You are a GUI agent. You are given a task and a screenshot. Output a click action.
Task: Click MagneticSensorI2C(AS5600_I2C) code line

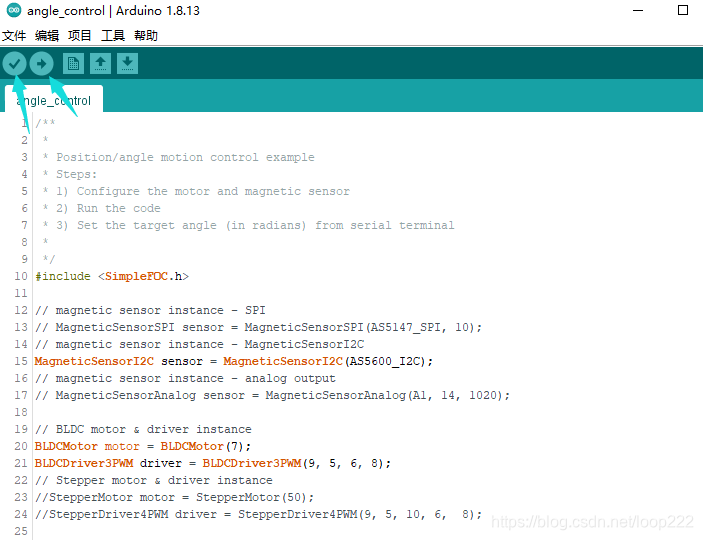coord(234,361)
